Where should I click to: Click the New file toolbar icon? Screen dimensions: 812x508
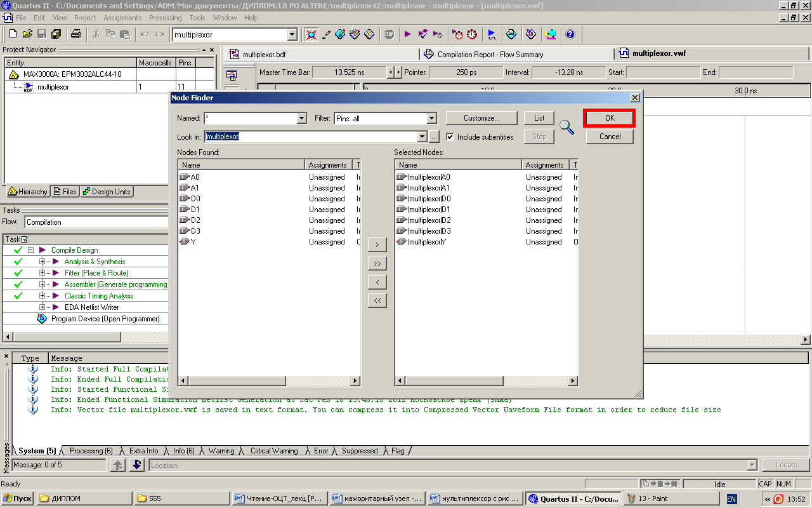click(x=13, y=34)
